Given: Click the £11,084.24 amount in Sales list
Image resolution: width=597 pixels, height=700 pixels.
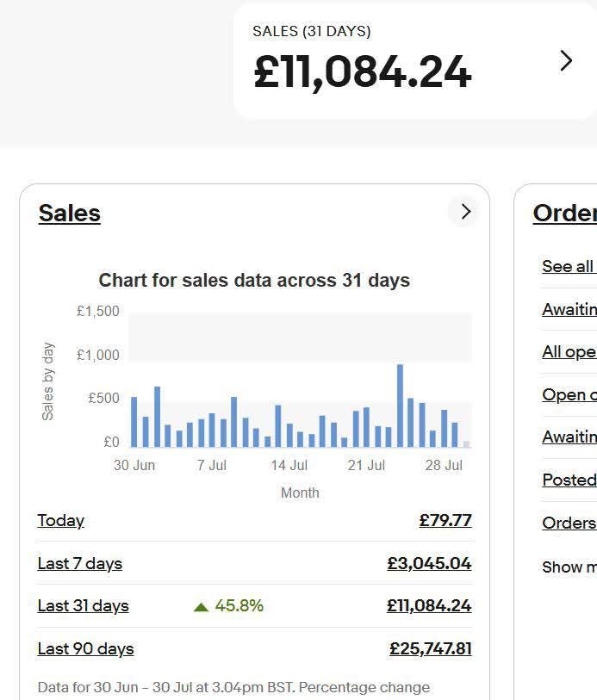Looking at the screenshot, I should tap(429, 606).
